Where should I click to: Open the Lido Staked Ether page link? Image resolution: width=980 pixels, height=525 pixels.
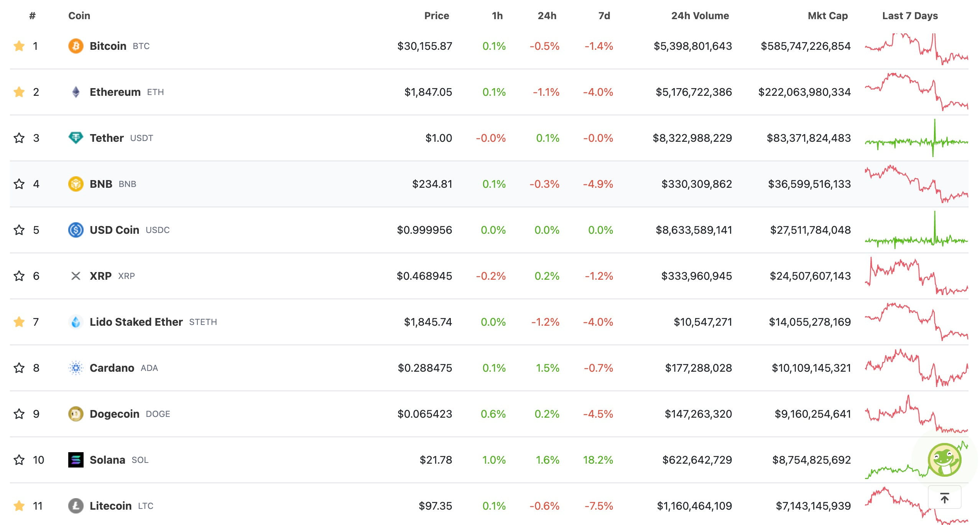pyautogui.click(x=136, y=322)
